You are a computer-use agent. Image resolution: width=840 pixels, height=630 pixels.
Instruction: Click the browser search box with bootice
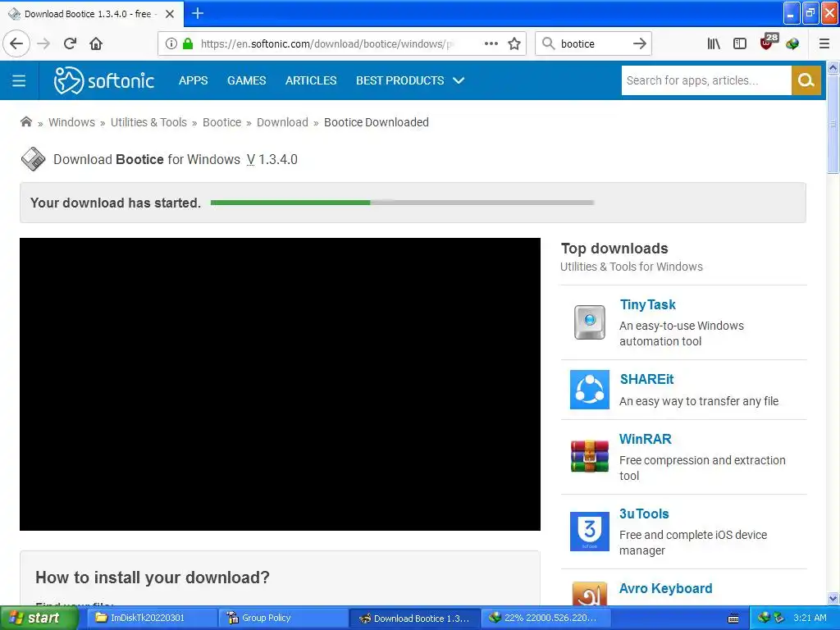coord(592,44)
